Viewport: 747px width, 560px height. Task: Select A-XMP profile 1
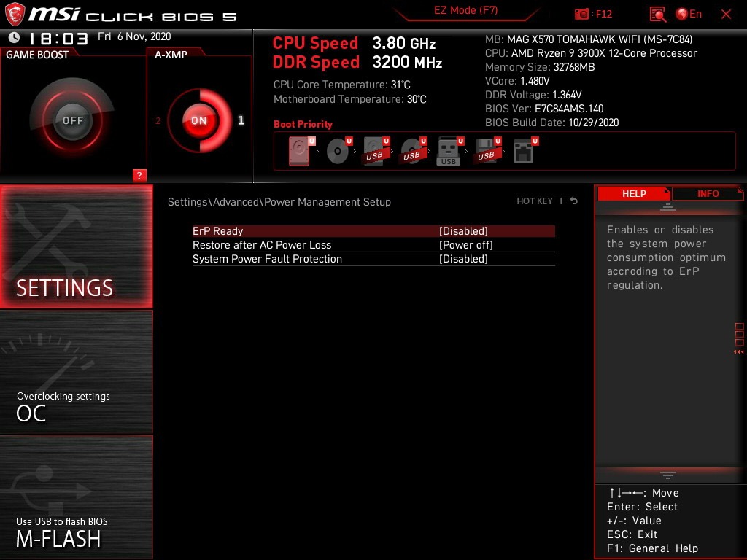(241, 120)
